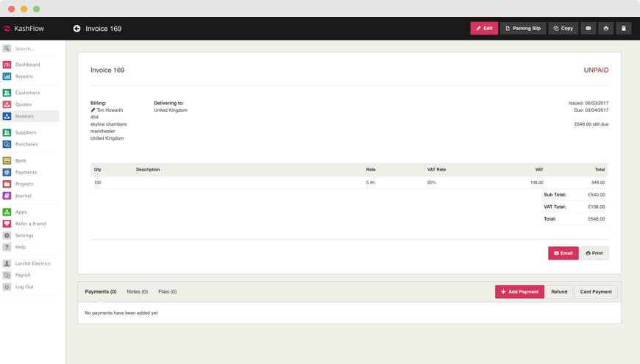Click the back arrow next to Invoice 169

click(x=77, y=29)
